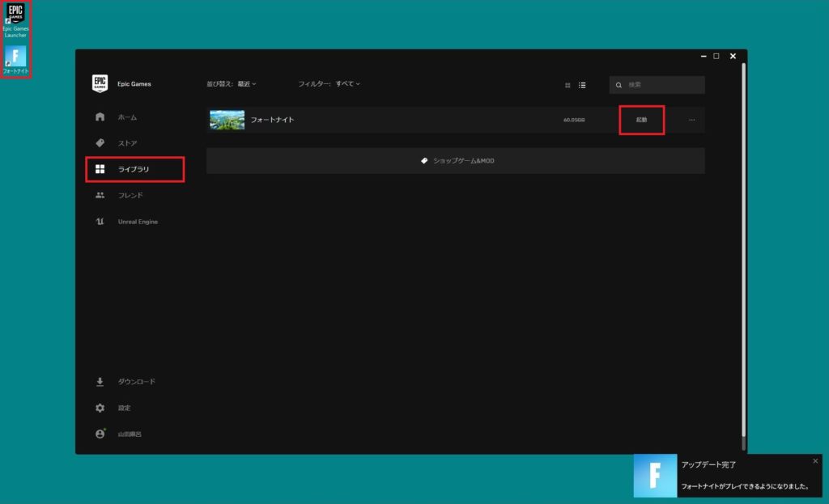Dismiss the アップデート完了 notification
Screen dimensions: 829x504
point(815,461)
